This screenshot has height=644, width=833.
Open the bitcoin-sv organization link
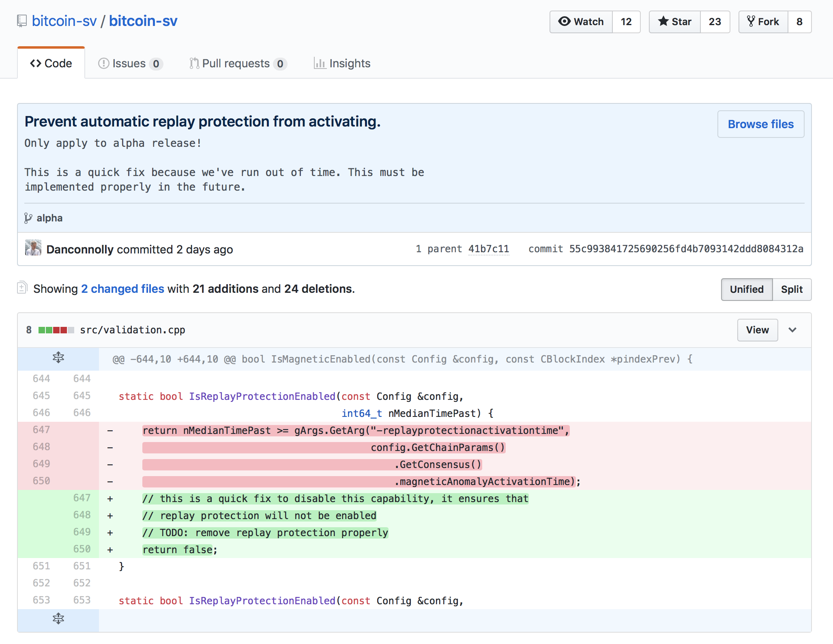click(x=64, y=21)
